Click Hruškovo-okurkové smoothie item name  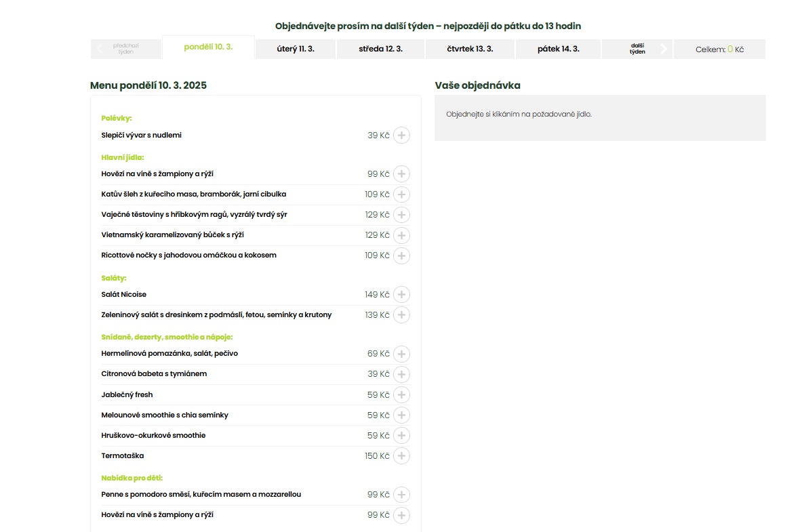pos(153,436)
